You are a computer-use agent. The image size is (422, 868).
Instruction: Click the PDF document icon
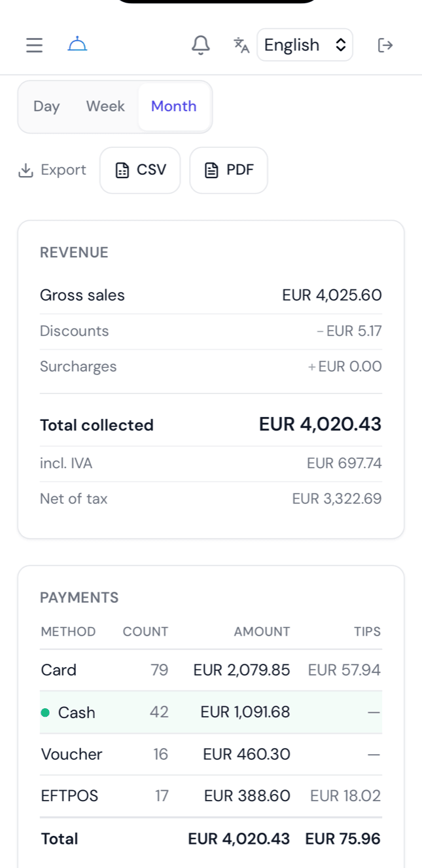pyautogui.click(x=212, y=170)
